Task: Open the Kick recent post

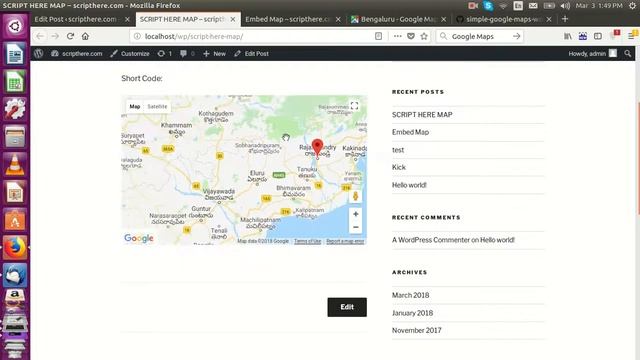Action: pyautogui.click(x=399, y=167)
